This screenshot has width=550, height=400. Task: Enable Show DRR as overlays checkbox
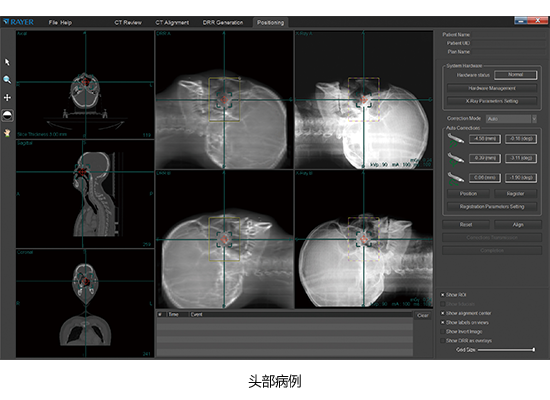click(443, 341)
